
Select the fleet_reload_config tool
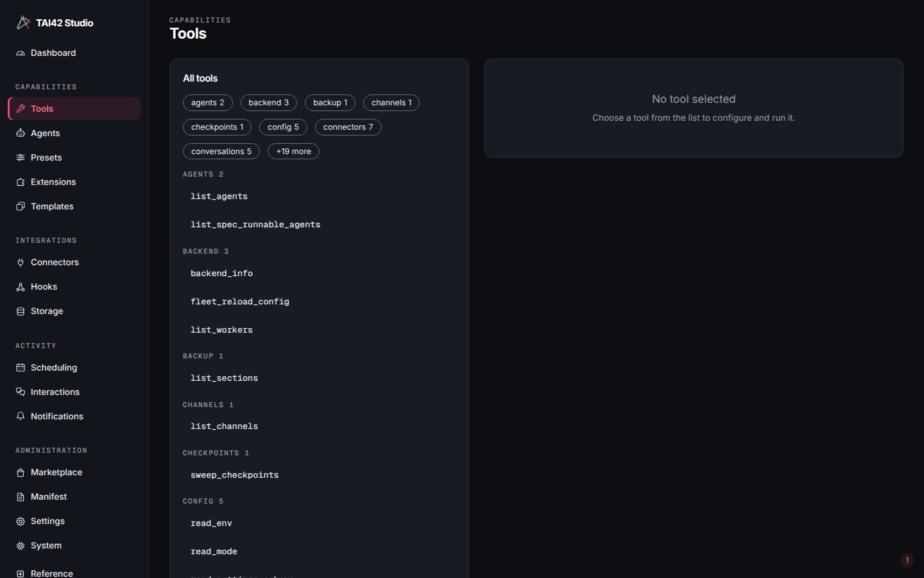pos(319,302)
